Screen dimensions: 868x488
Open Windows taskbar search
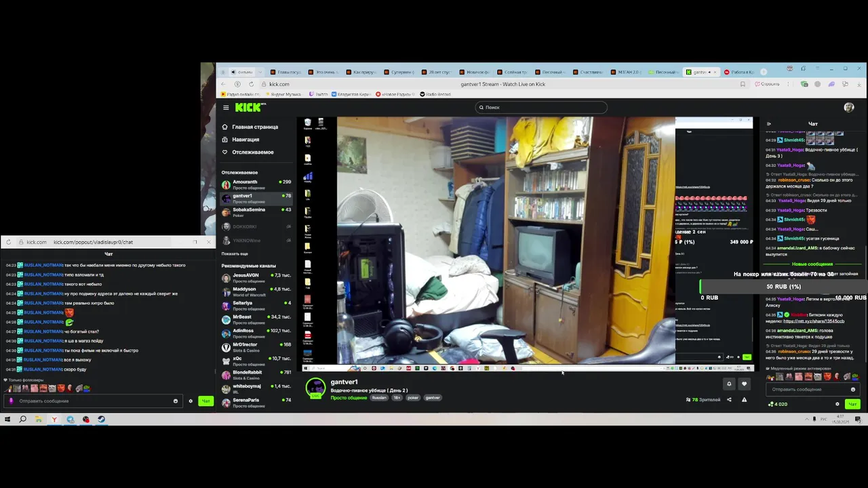22,420
